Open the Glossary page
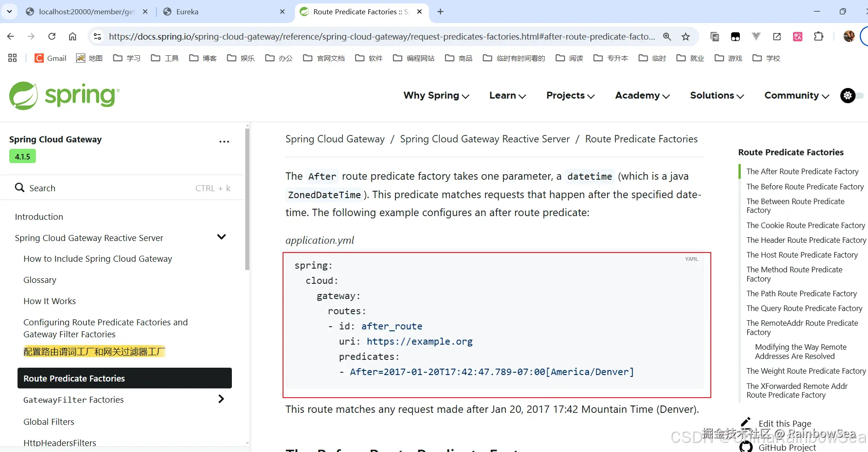Image resolution: width=868 pixels, height=452 pixels. pos(40,280)
